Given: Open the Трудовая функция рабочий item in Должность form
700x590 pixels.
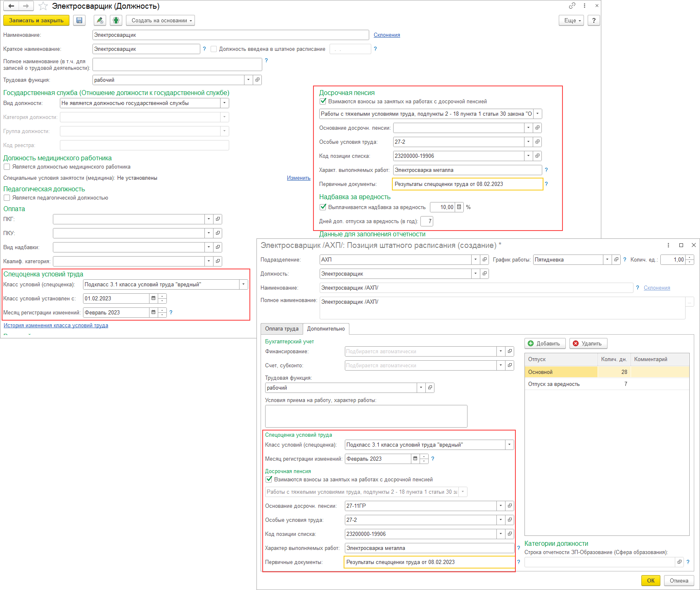Looking at the screenshot, I should [257, 80].
